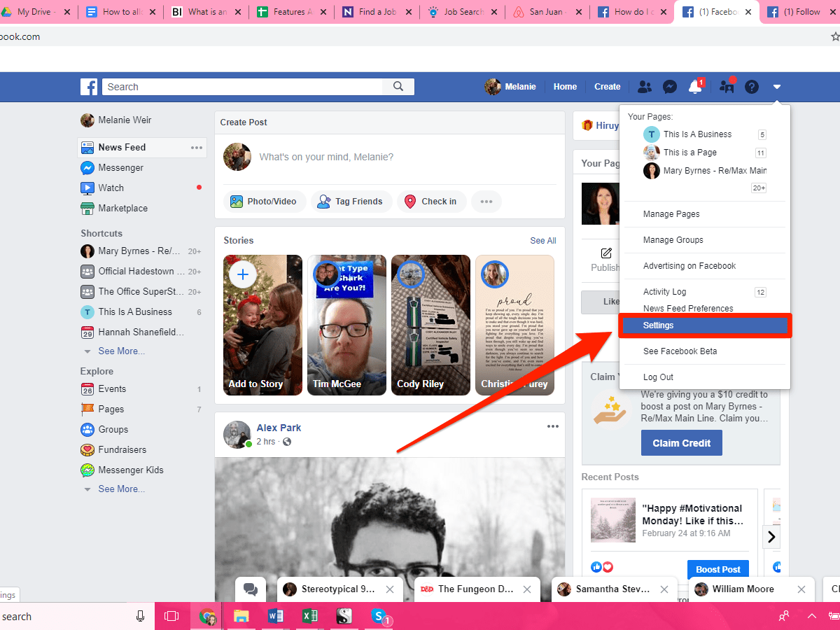This screenshot has width=840, height=630.
Task: Click the search magnifier button
Action: [x=398, y=87]
